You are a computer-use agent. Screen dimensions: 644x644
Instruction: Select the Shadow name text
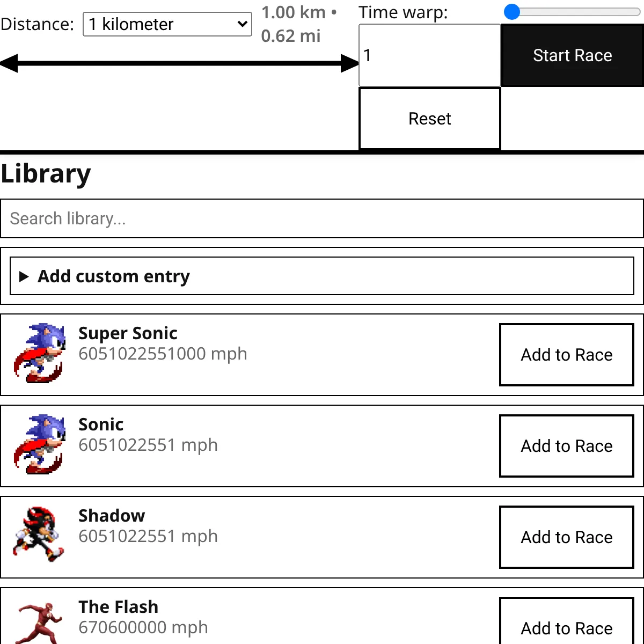pos(112,516)
